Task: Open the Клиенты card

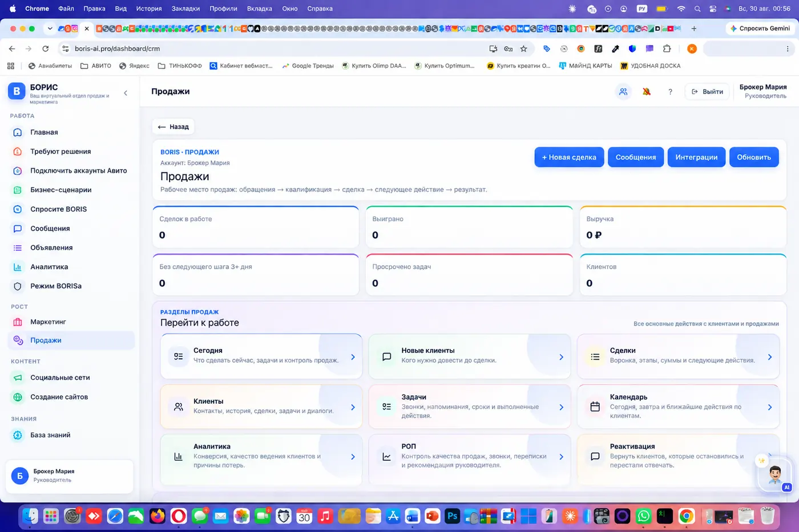Action: [261, 407]
